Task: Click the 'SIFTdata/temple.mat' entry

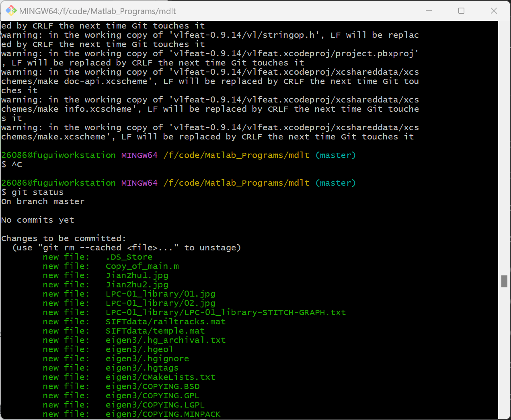Action: pyautogui.click(x=155, y=331)
